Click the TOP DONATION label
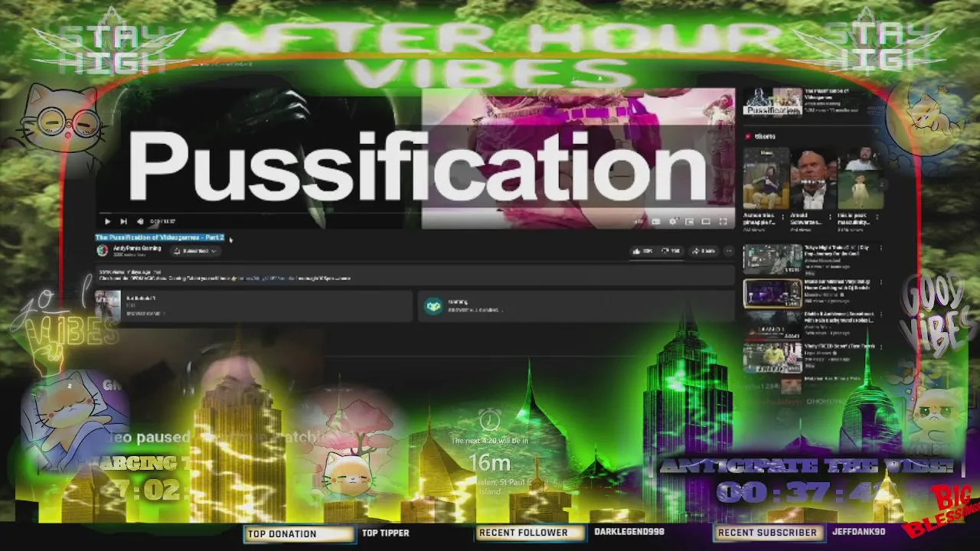Screen dimensions: 980x551 click(x=282, y=533)
